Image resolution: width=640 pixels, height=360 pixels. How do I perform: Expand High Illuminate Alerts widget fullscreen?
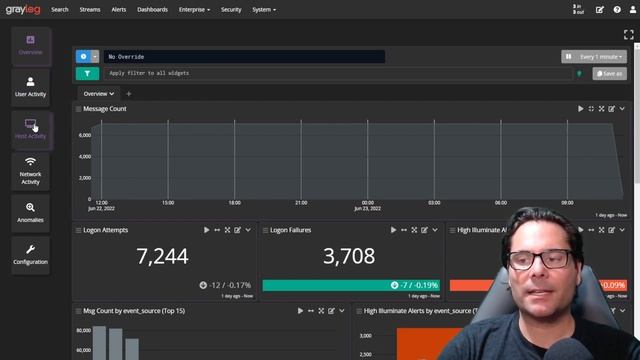pos(601,230)
